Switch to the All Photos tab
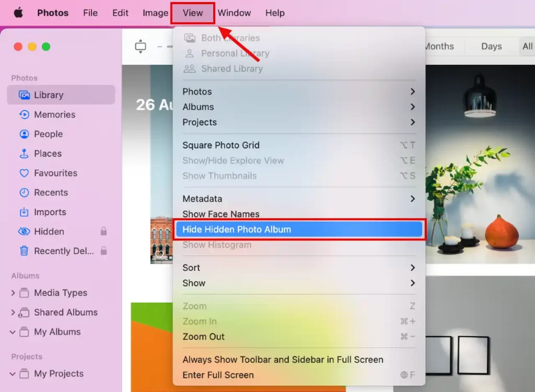Viewport: 535px width, 392px height. click(x=527, y=46)
